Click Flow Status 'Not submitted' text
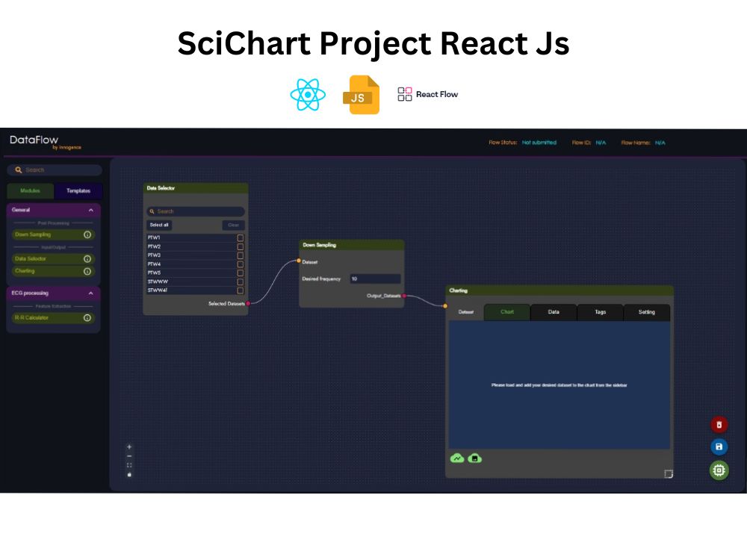 coord(539,143)
